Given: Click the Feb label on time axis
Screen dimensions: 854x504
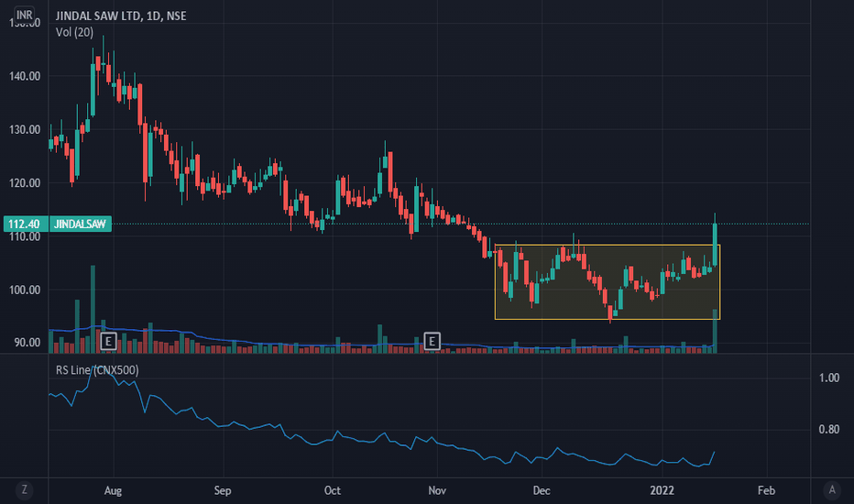Looking at the screenshot, I should 766,490.
